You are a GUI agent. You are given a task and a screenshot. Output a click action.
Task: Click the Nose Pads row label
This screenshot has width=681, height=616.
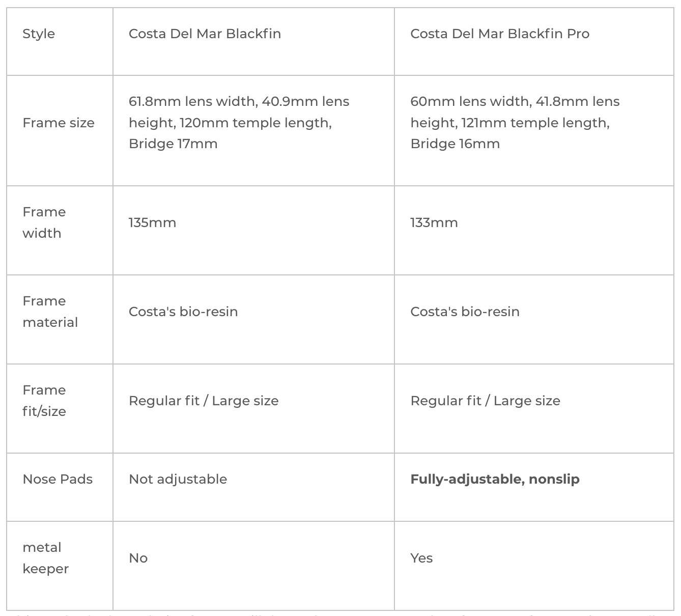(x=58, y=479)
